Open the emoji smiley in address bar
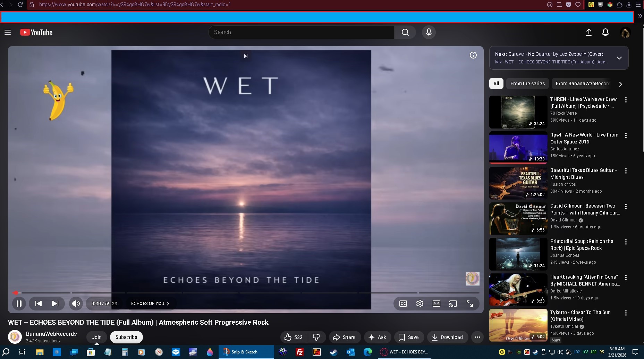Viewport: 644px width, 359px height. (550, 5)
